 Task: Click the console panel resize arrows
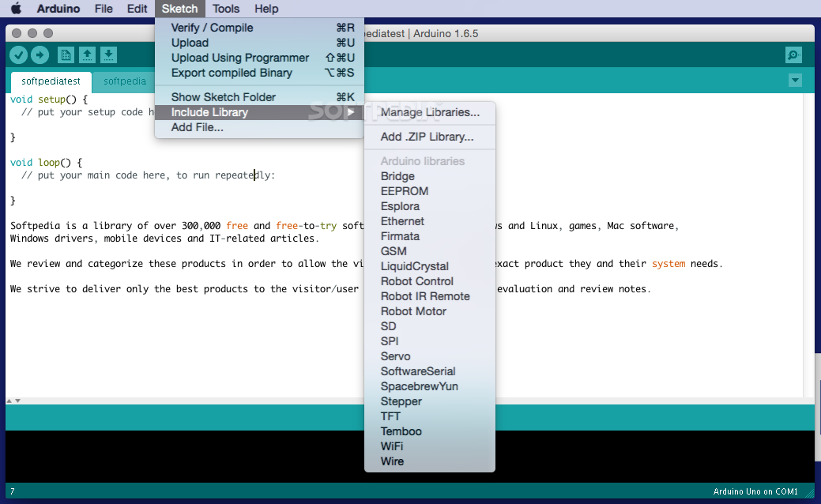click(13, 401)
